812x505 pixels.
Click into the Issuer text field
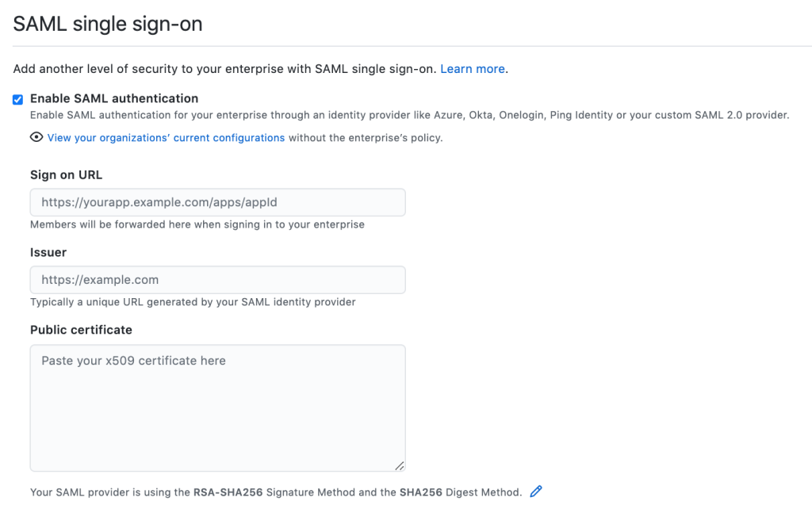[x=217, y=280]
